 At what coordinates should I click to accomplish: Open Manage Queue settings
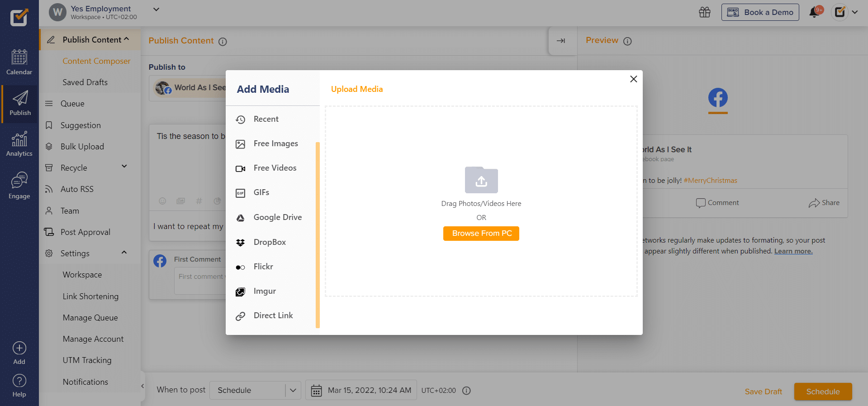tap(90, 318)
